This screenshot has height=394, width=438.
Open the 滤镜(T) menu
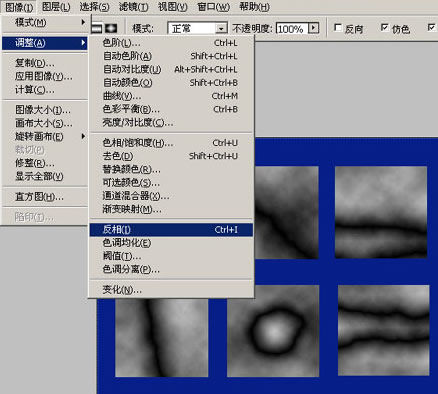coord(133,7)
